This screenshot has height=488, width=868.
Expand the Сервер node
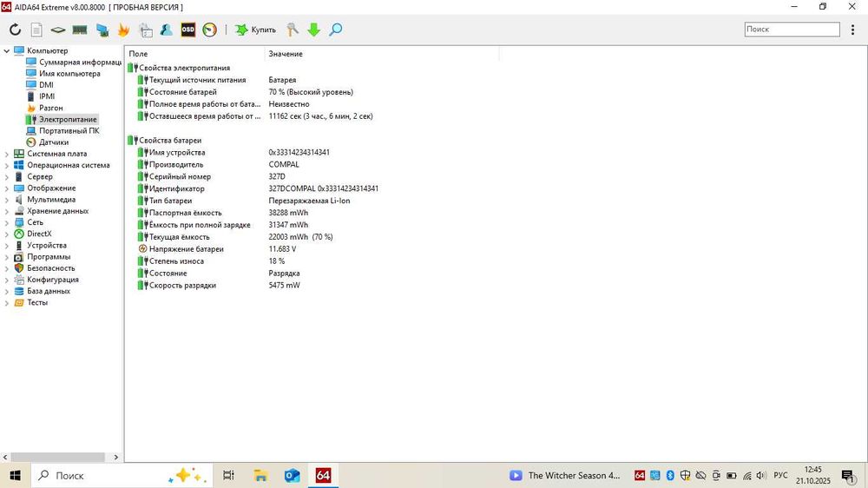point(7,176)
